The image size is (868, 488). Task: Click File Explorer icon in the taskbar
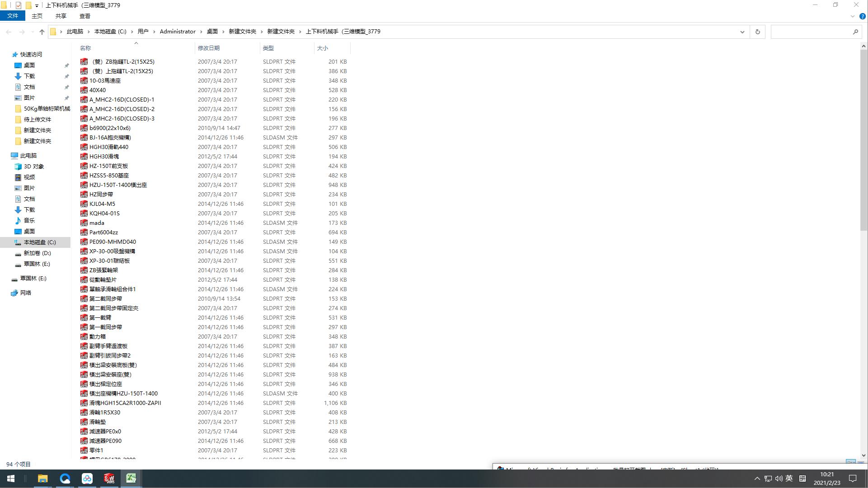click(42, 479)
